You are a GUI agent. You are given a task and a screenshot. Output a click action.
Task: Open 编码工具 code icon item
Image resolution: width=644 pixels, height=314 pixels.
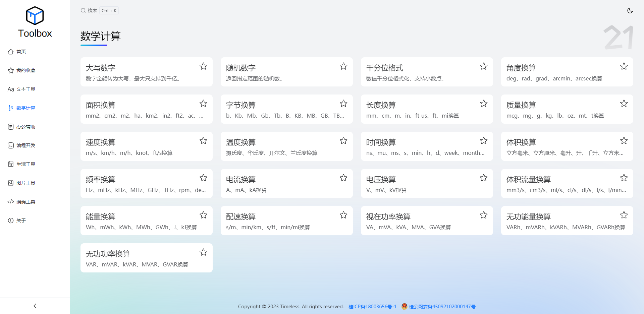click(x=11, y=202)
